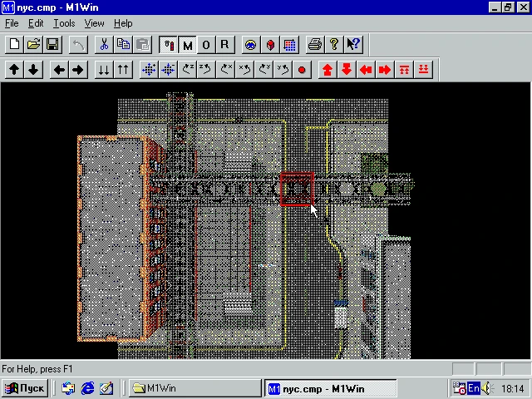The height and width of the screenshot is (399, 532).
Task: Open the File menu
Action: 12,23
